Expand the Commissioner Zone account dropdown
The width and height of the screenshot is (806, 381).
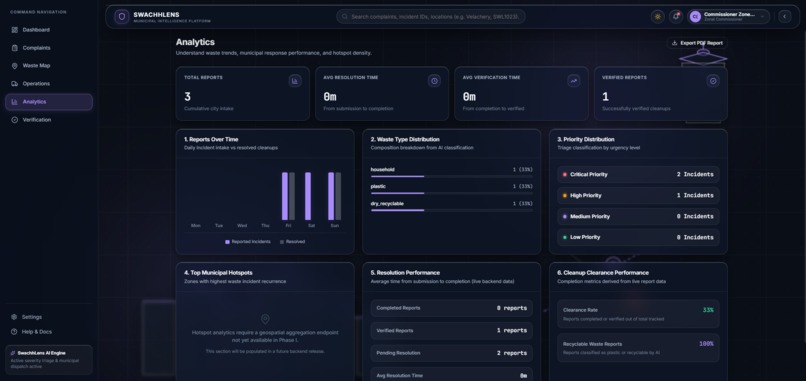(x=728, y=17)
